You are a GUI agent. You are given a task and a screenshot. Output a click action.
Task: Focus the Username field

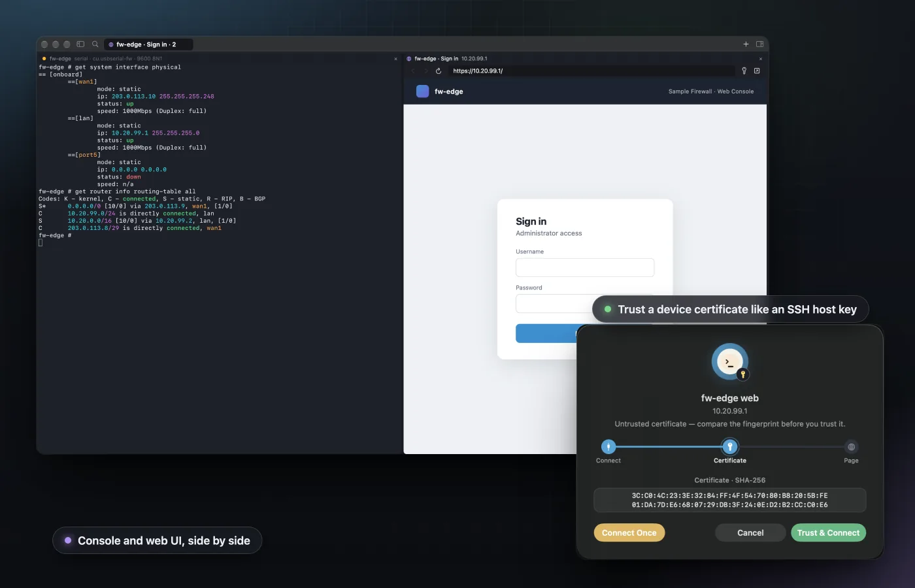585,267
